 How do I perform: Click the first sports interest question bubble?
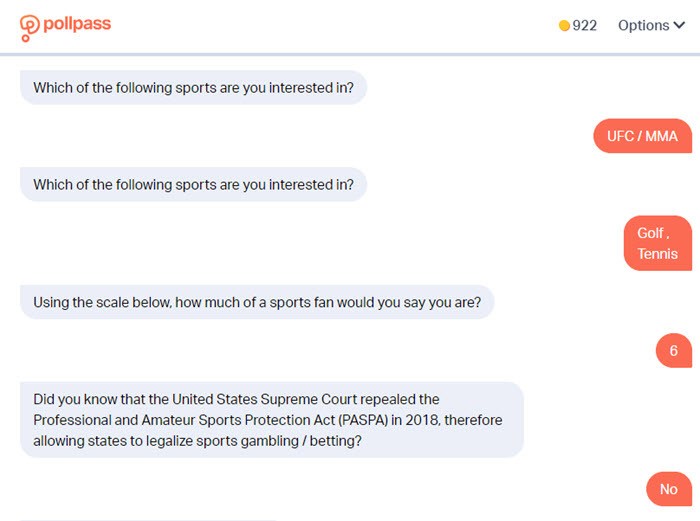coord(193,88)
